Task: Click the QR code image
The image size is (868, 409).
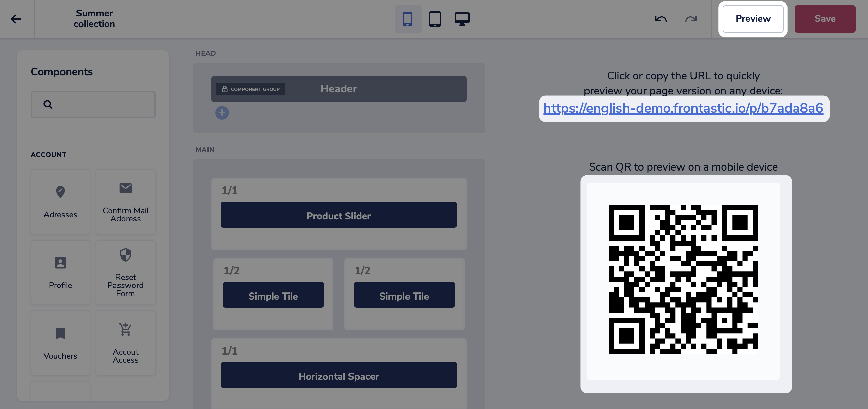Action: pos(683,279)
